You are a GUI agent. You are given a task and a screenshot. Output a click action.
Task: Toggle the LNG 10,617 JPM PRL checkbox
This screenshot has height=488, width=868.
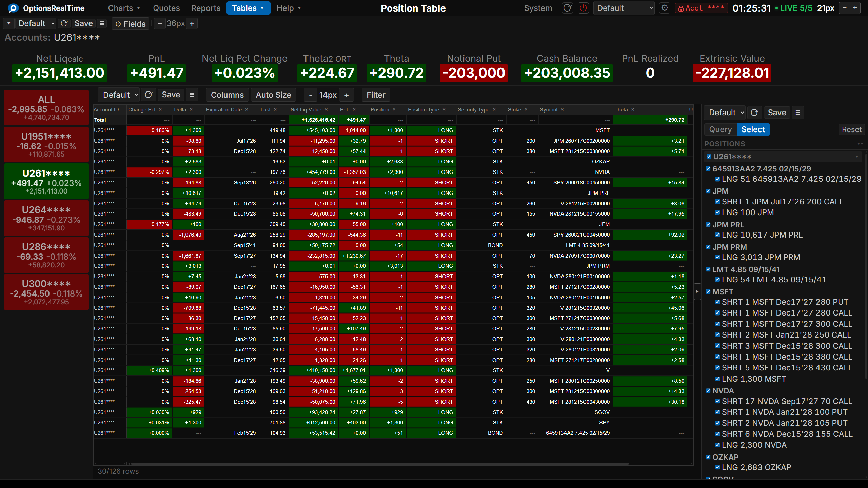[x=717, y=235]
